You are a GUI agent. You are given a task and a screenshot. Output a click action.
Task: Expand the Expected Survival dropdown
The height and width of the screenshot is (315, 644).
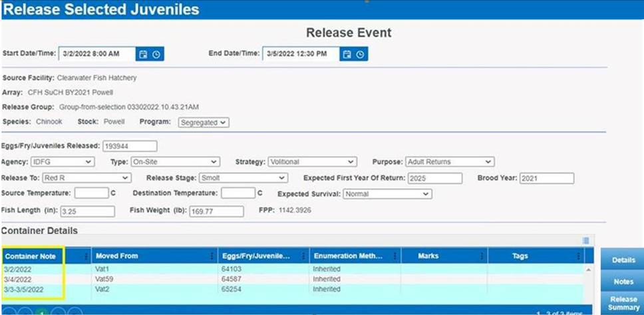click(387, 194)
